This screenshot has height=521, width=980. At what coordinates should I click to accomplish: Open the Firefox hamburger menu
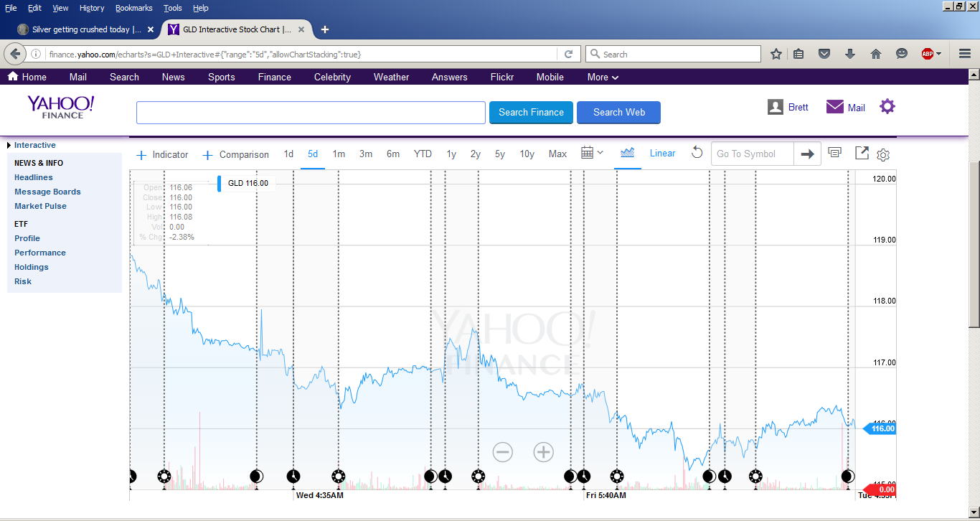click(964, 54)
